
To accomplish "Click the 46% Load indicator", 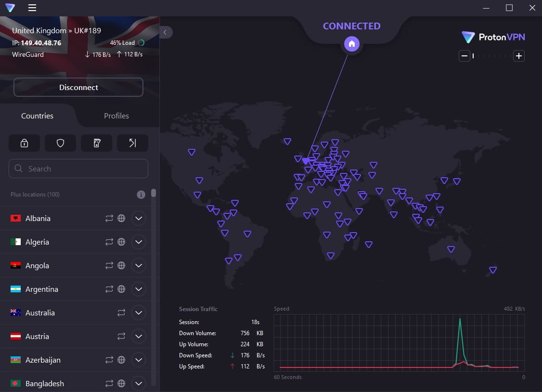I will (127, 43).
